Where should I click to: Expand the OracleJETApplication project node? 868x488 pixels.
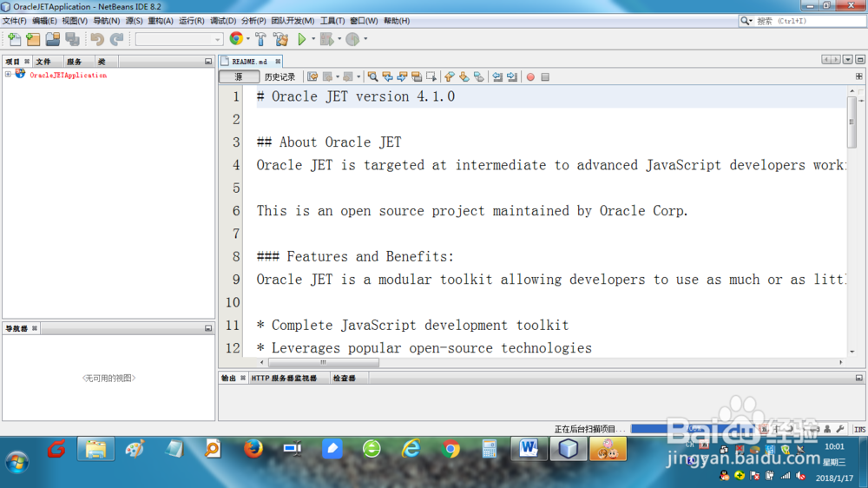pyautogui.click(x=8, y=74)
